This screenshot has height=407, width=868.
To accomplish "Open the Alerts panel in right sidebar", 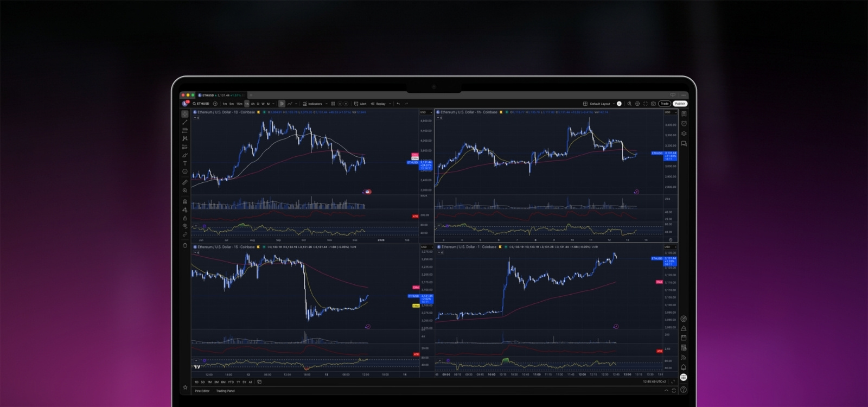I will [684, 124].
